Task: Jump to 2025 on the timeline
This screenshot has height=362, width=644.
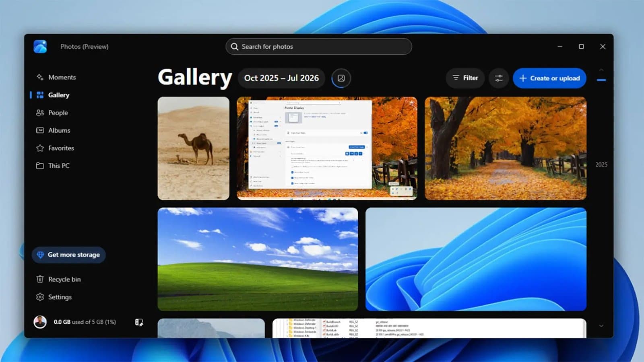Action: (x=601, y=165)
